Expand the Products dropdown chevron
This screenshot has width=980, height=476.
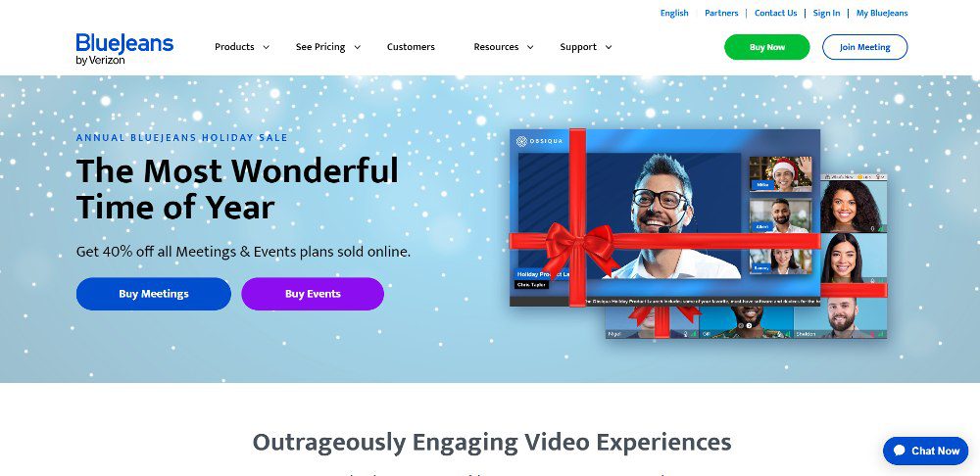tap(266, 47)
